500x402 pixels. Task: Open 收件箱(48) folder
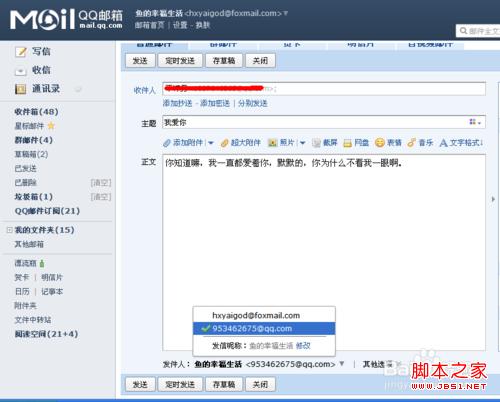36,112
